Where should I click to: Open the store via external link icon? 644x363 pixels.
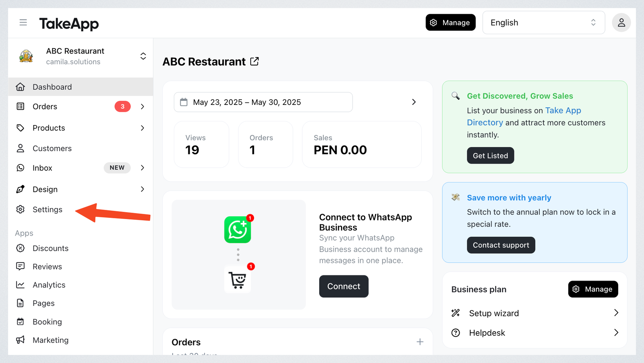[x=254, y=62]
